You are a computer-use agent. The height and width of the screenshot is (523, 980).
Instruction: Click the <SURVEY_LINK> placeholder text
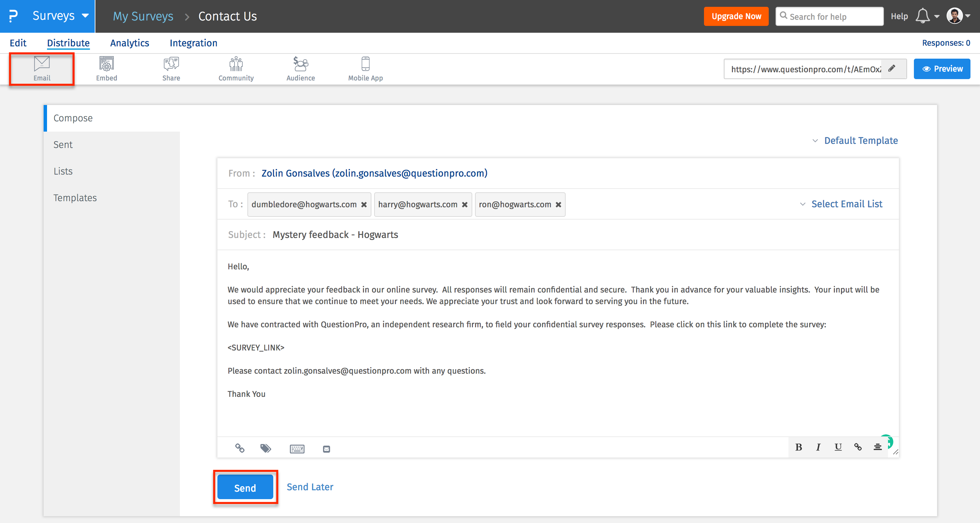click(x=256, y=348)
